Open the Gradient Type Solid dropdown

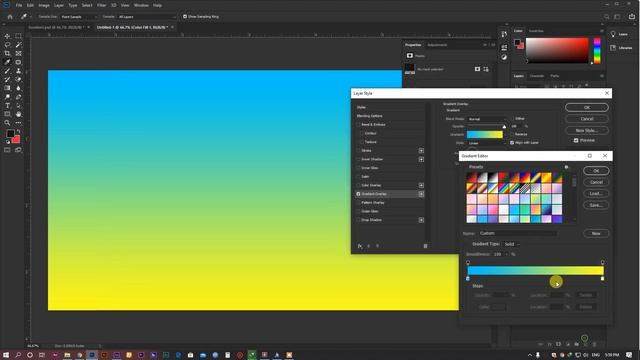pyautogui.click(x=512, y=244)
